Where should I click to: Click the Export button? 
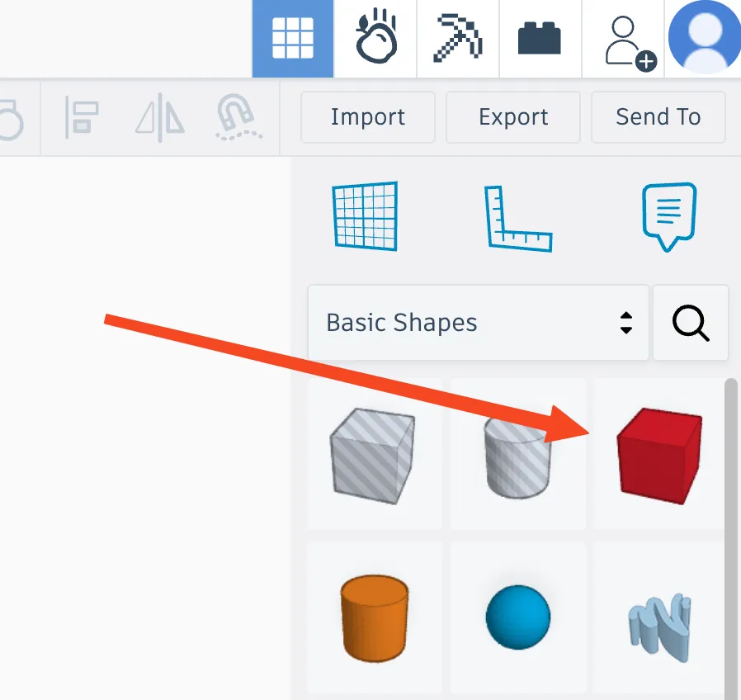point(513,117)
